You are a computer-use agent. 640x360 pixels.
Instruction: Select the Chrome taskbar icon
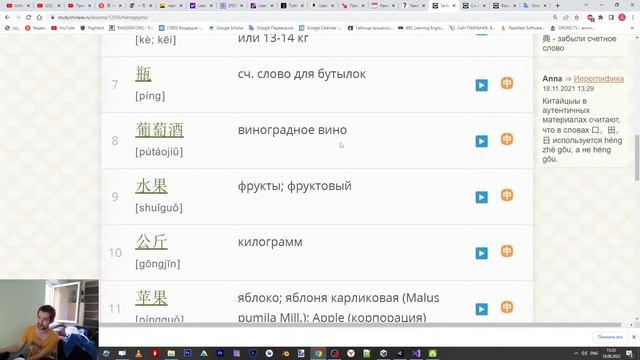click(x=318, y=353)
